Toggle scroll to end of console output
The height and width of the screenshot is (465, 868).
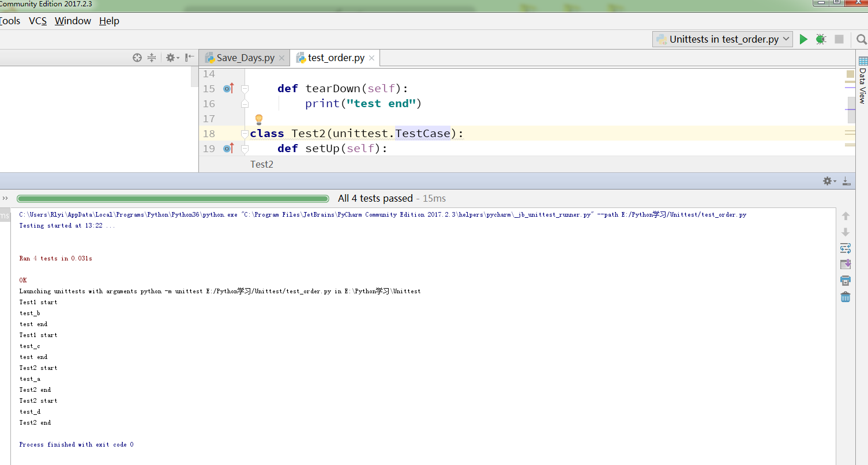[846, 264]
